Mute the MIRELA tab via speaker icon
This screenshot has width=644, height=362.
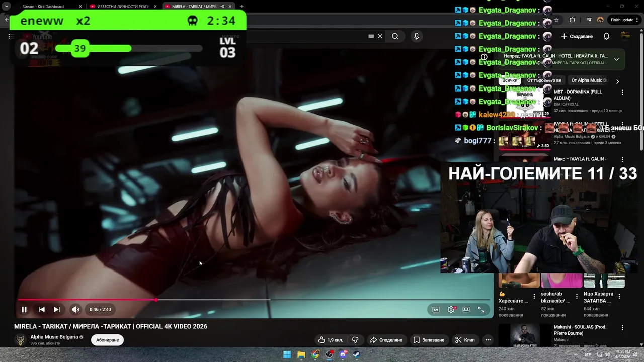click(222, 7)
